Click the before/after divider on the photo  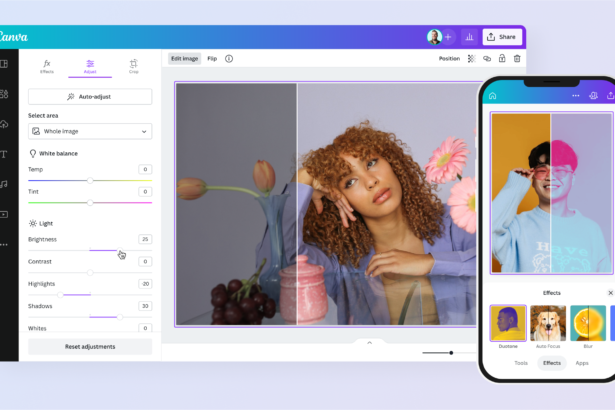[x=297, y=204]
